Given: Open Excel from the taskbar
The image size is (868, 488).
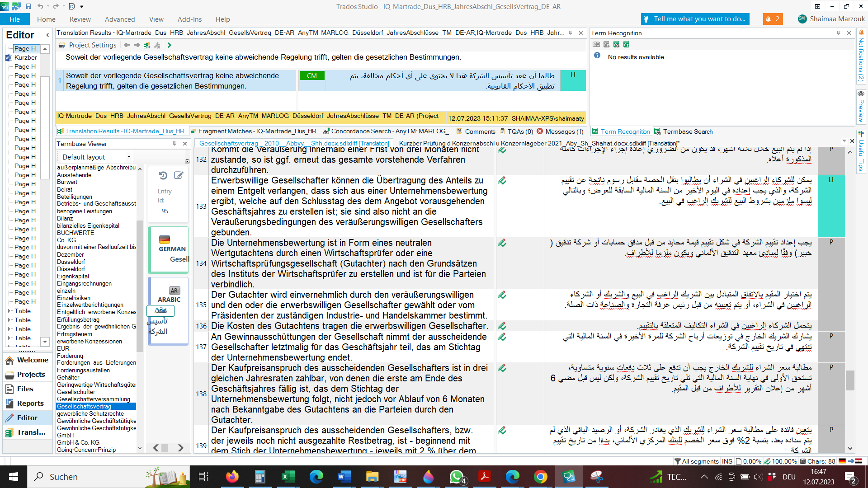Looking at the screenshot, I should point(288,477).
